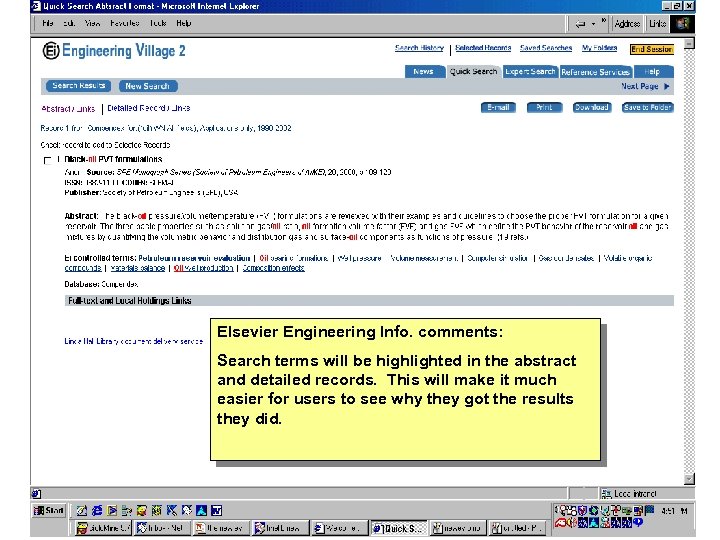Go to the Next Page link
The width and height of the screenshot is (720, 540).
click(x=645, y=86)
